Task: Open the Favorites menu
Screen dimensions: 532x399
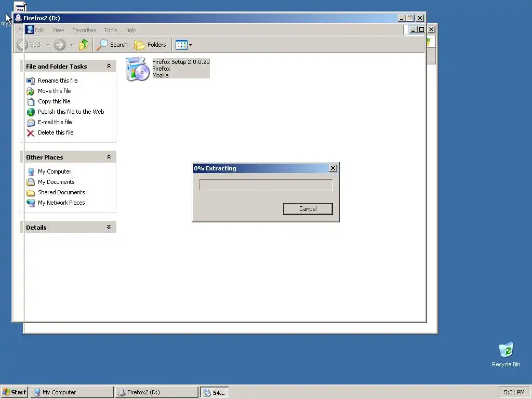Action: 84,30
